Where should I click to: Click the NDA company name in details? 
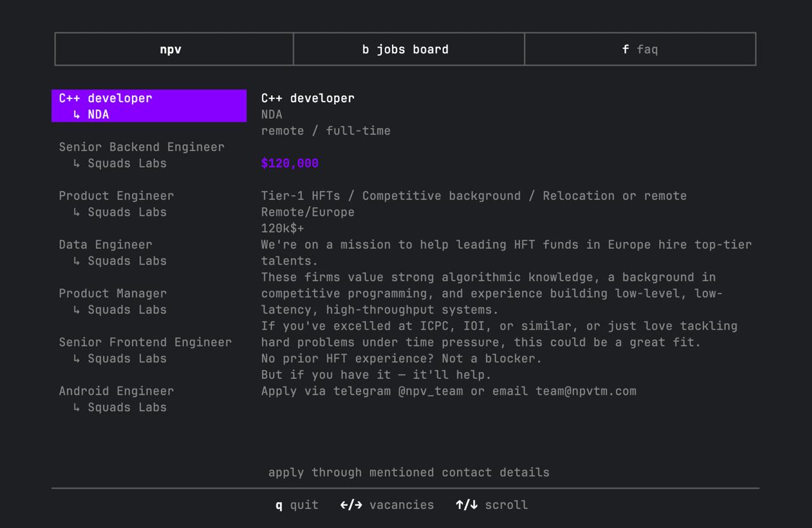click(x=272, y=114)
